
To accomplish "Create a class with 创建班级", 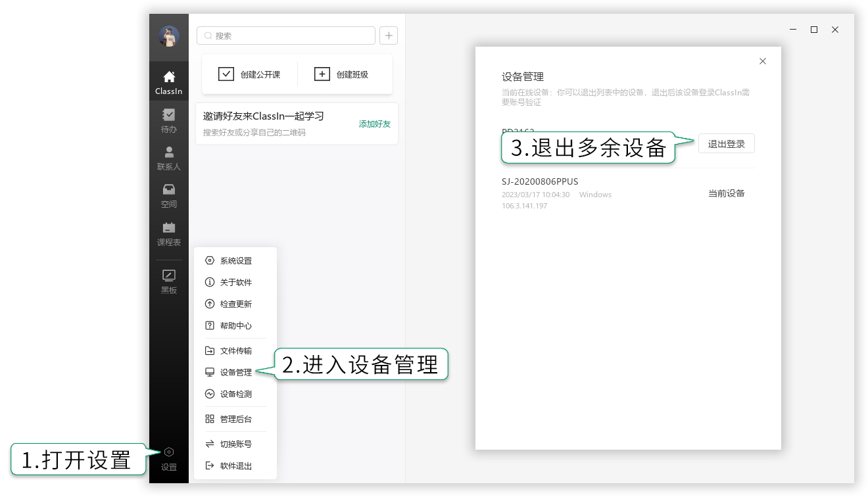I will click(341, 74).
